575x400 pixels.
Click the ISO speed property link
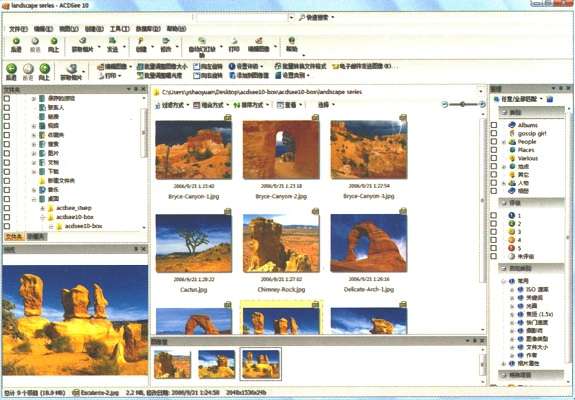(x=537, y=289)
